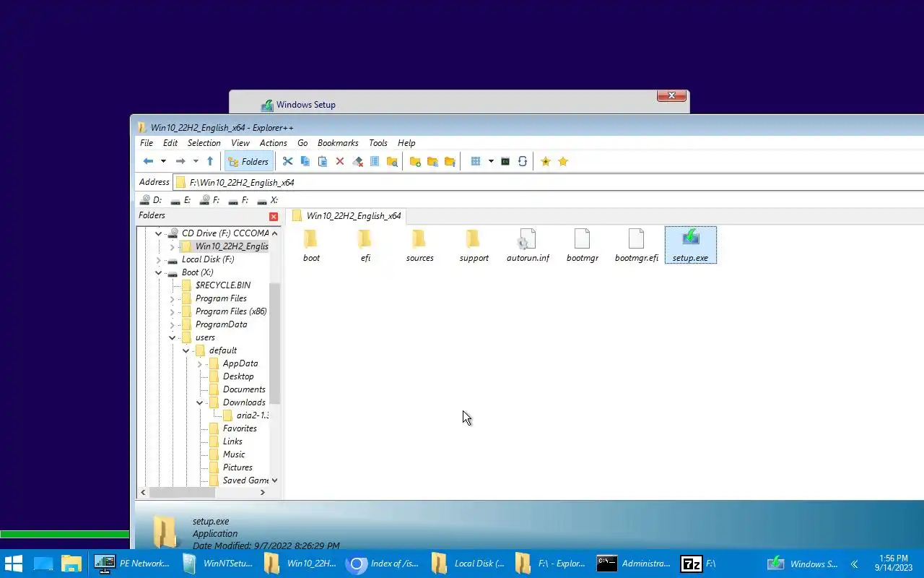924x578 pixels.
Task: Select the Win10_22H2_English_x64 tab
Action: tap(346, 215)
